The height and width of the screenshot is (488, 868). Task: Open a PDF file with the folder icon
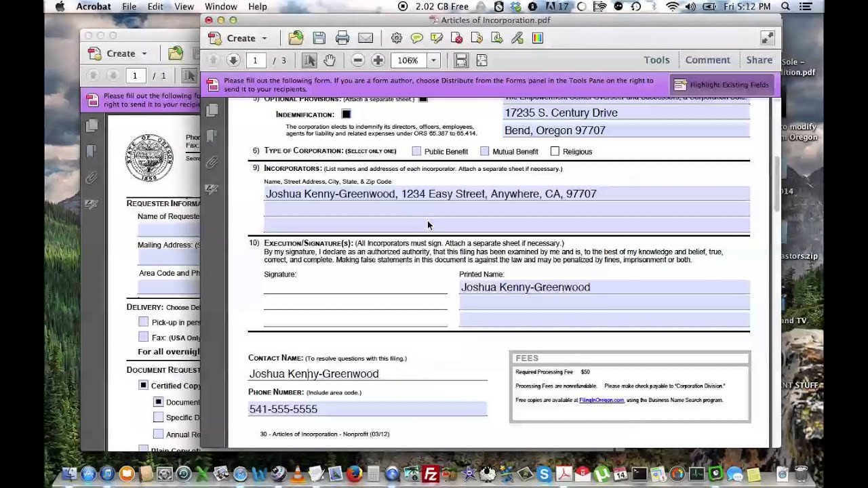point(296,38)
